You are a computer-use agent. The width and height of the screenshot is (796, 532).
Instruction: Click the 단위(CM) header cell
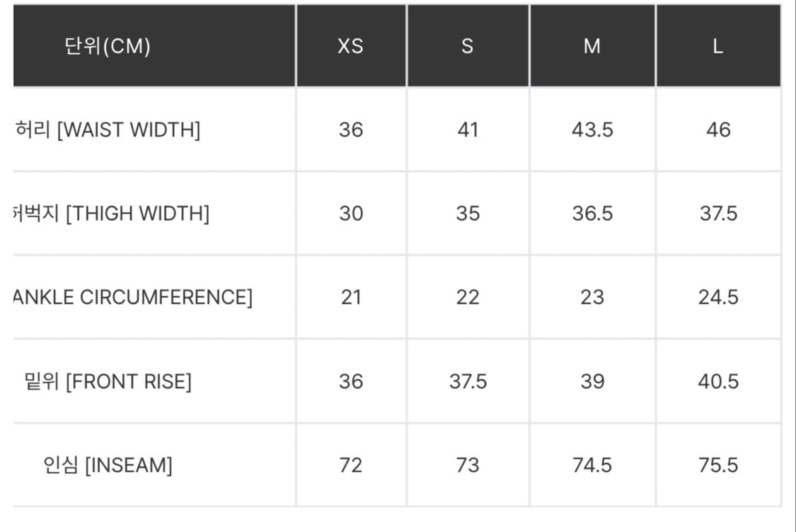point(108,47)
